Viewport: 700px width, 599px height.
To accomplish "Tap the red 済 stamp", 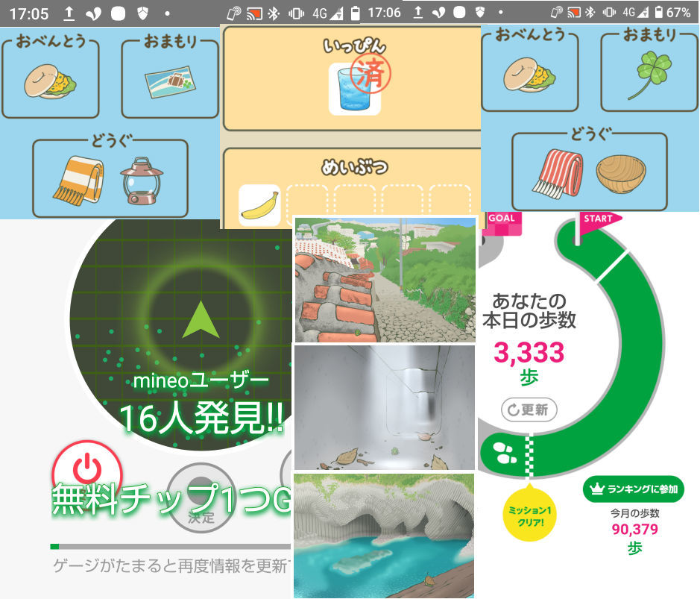I will pyautogui.click(x=370, y=73).
